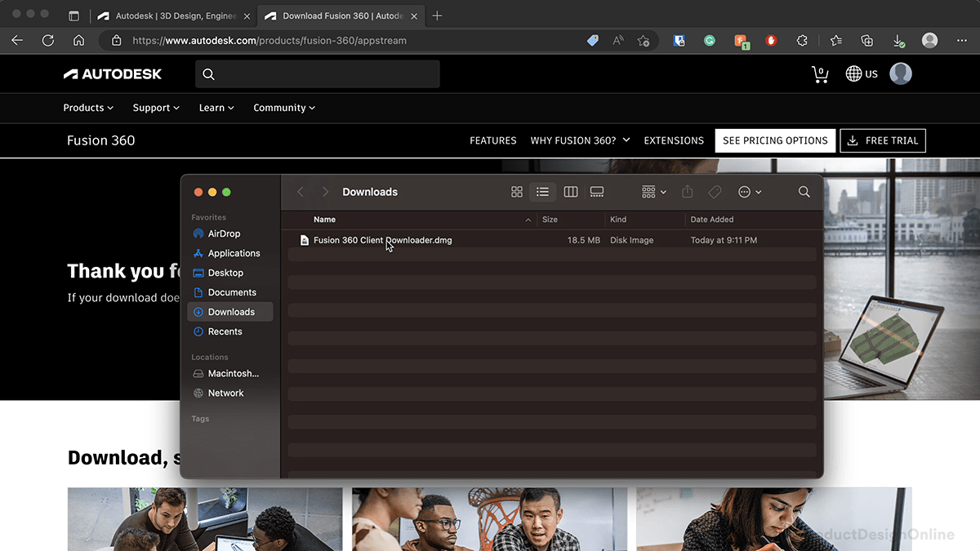The image size is (980, 551).
Task: Open Edge collections icon
Action: (x=867, y=40)
